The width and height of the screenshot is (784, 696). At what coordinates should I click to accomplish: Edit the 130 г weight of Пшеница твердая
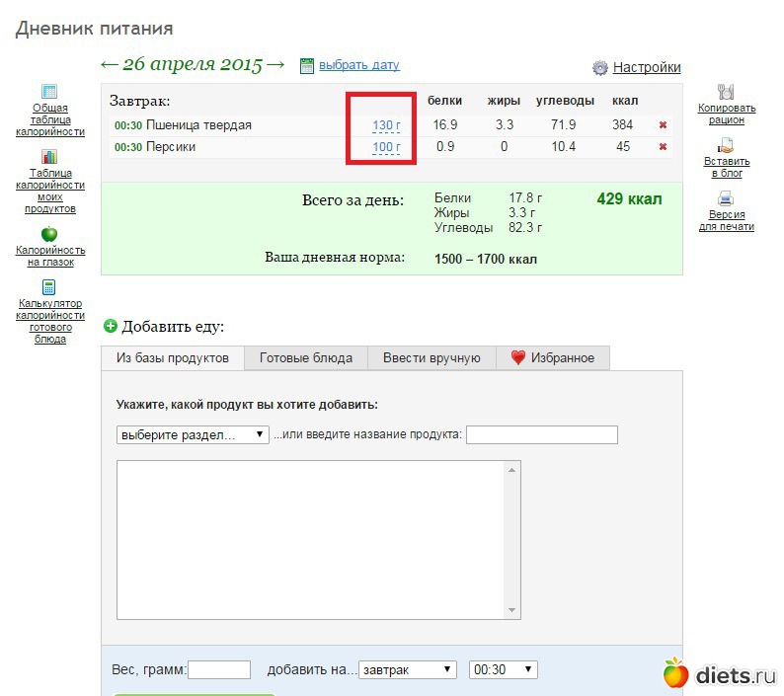click(385, 125)
